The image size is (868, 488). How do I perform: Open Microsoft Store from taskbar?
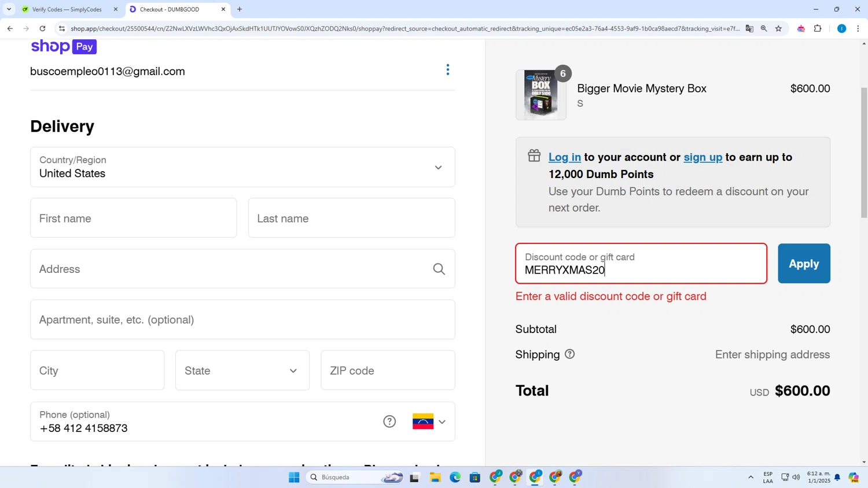tap(475, 477)
